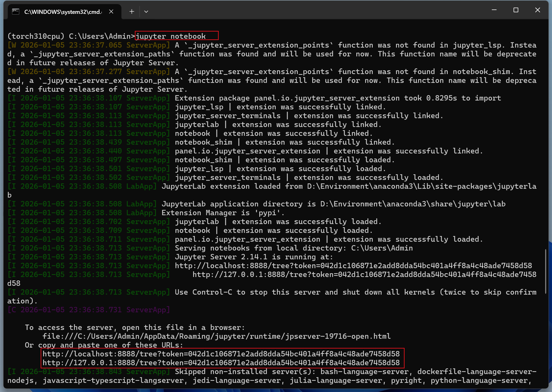Image resolution: width=552 pixels, height=392 pixels.
Task: Open a new terminal tab
Action: coord(132,12)
